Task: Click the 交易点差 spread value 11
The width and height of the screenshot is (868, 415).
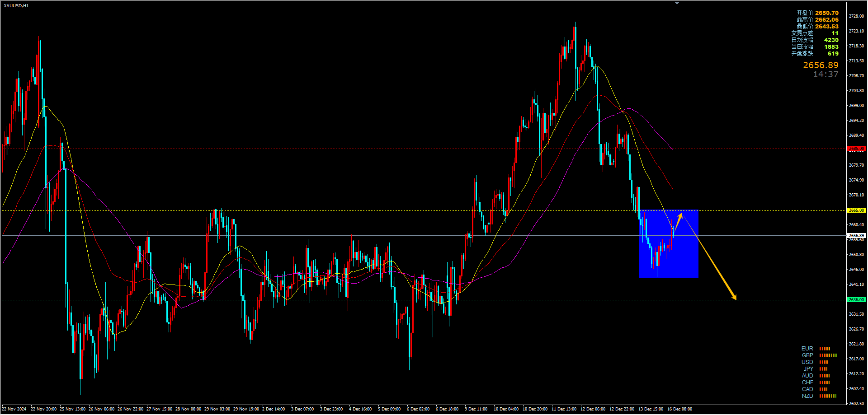Action: (835, 33)
